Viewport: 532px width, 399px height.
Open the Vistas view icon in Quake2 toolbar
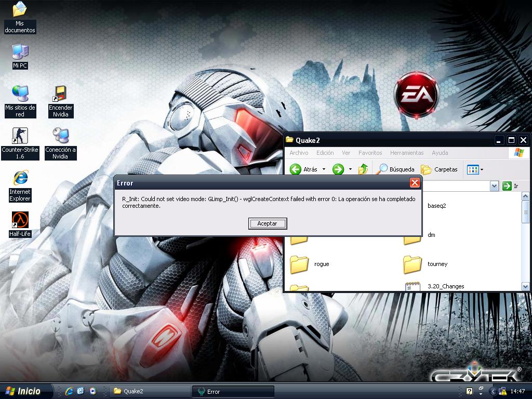click(x=473, y=169)
